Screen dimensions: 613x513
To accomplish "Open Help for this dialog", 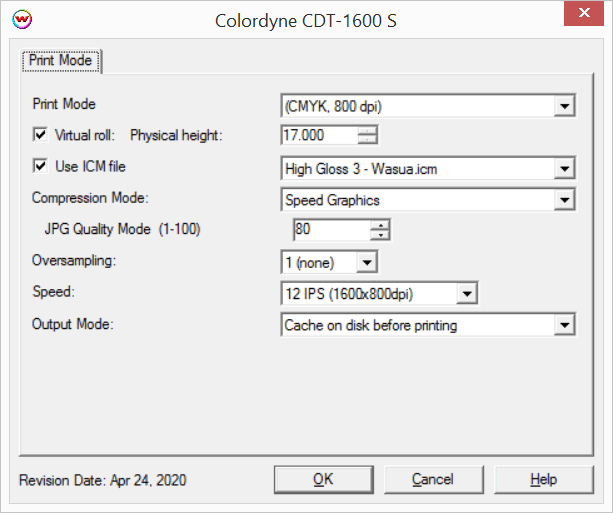I will click(544, 479).
